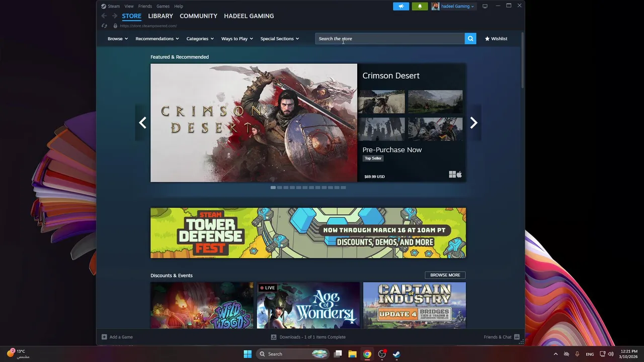Viewport: 644px width, 362px height.
Task: Click the Add a Game plus icon
Action: pyautogui.click(x=104, y=337)
